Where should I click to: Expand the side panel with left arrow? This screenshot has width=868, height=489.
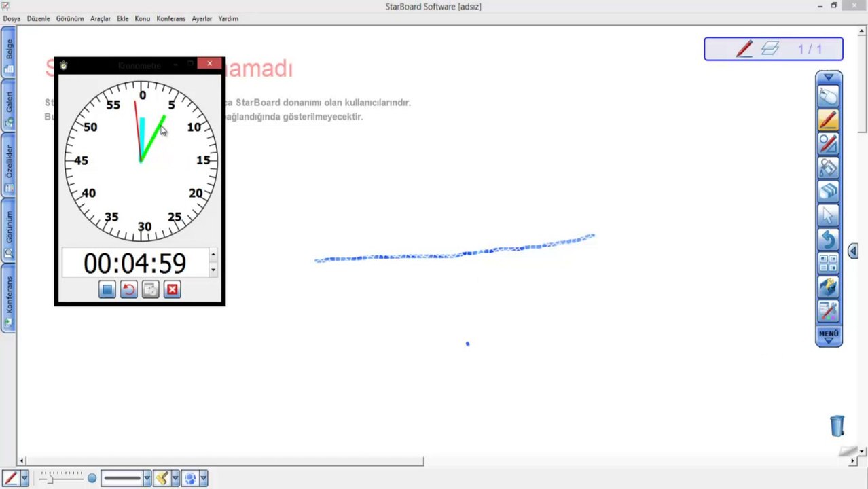pos(853,251)
